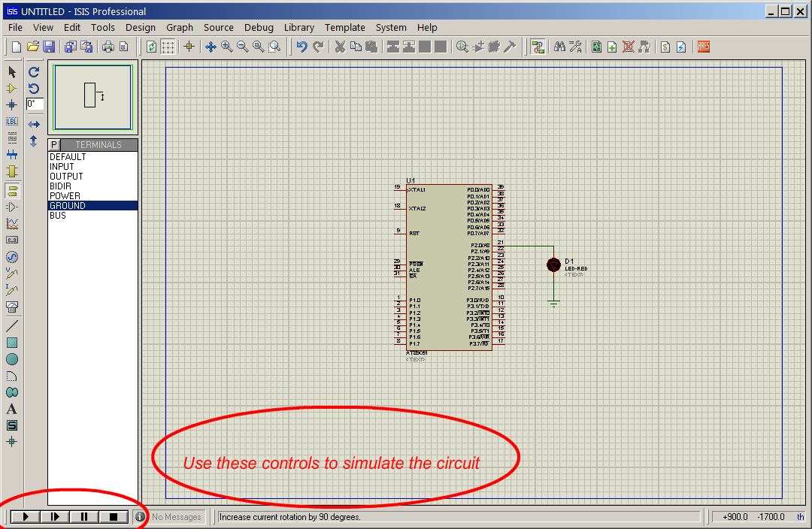The width and height of the screenshot is (812, 529).
Task: Select the Device Pins Mode tool
Action: click(11, 205)
